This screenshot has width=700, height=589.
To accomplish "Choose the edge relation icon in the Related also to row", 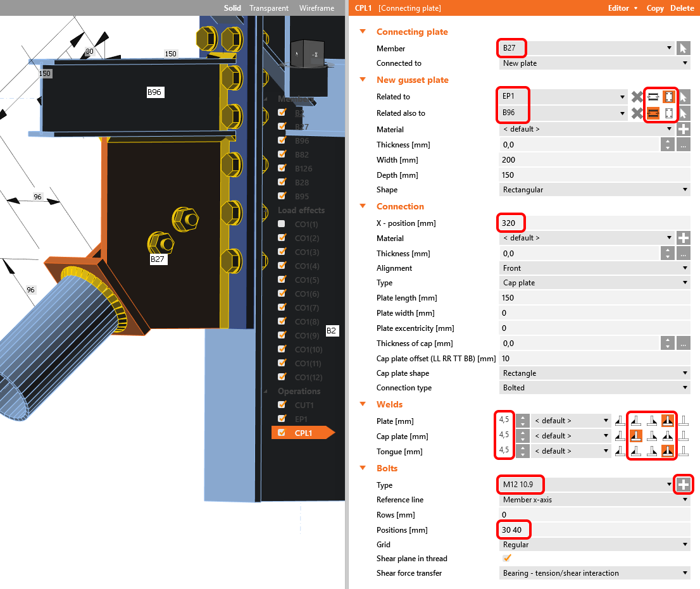I will click(x=653, y=113).
